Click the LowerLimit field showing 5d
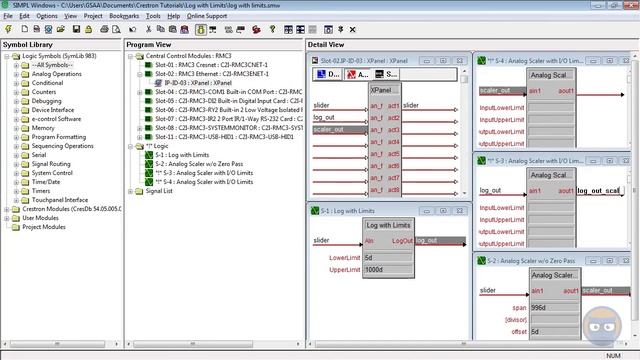This screenshot has height=360, width=640. 388,258
